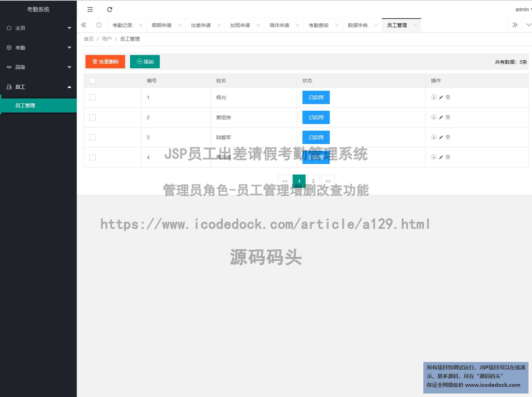Check the select-all checkbox in table header
Screen dimensions: 532x397
[93, 81]
